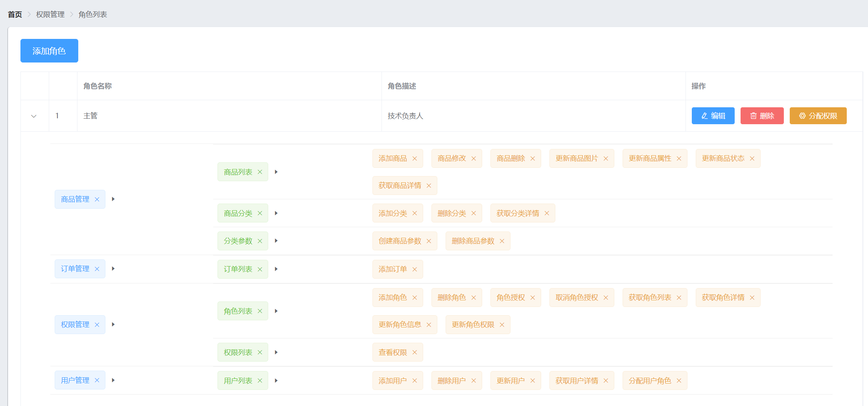The width and height of the screenshot is (868, 406).
Task: Click the X on 取消角色授权 tag
Action: 606,298
